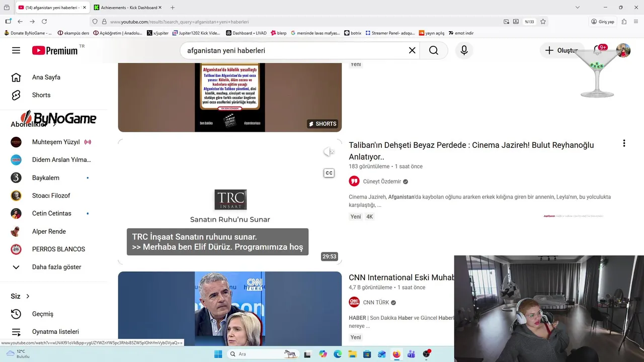This screenshot has height=362, width=644.
Task: List all tabs with the dropdown arrow
Action: [x=578, y=8]
